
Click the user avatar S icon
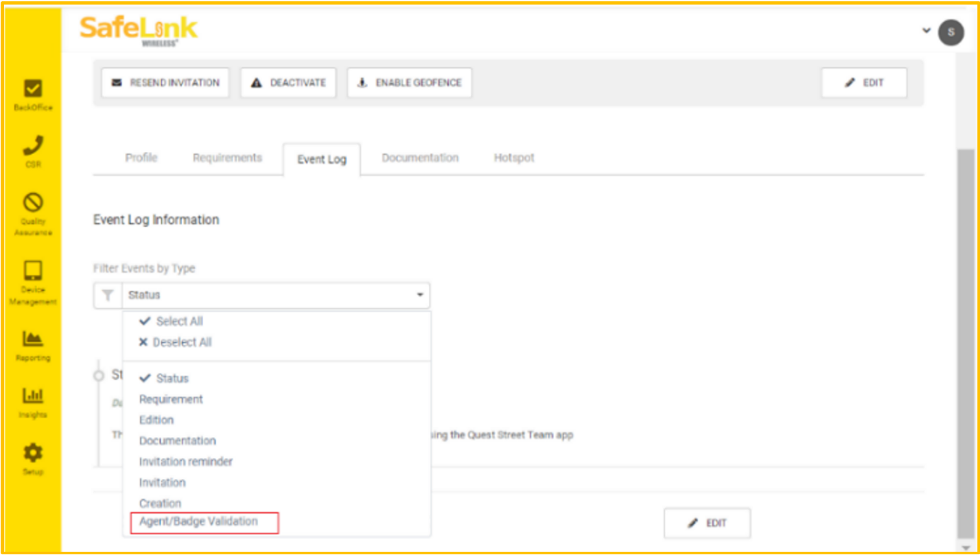(x=951, y=32)
